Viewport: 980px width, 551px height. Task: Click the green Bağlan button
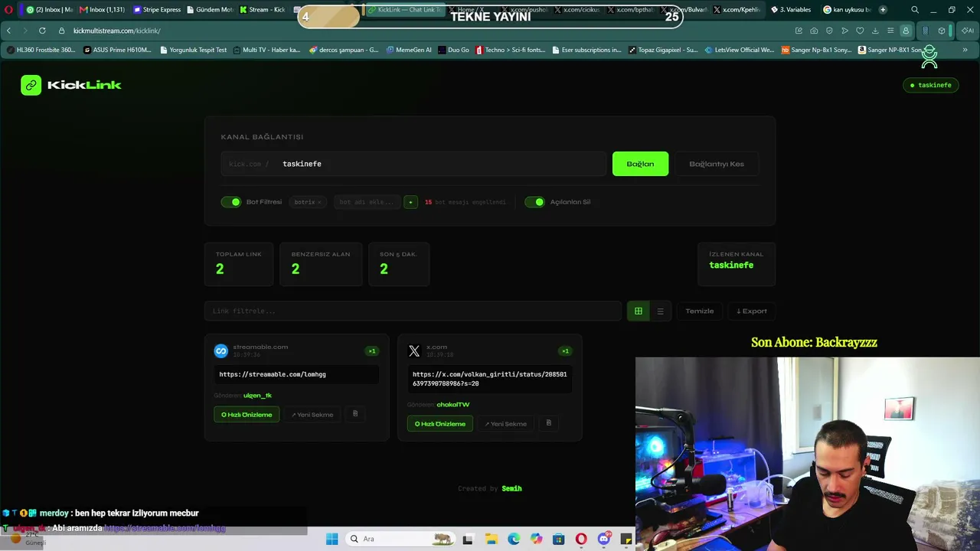pyautogui.click(x=640, y=164)
